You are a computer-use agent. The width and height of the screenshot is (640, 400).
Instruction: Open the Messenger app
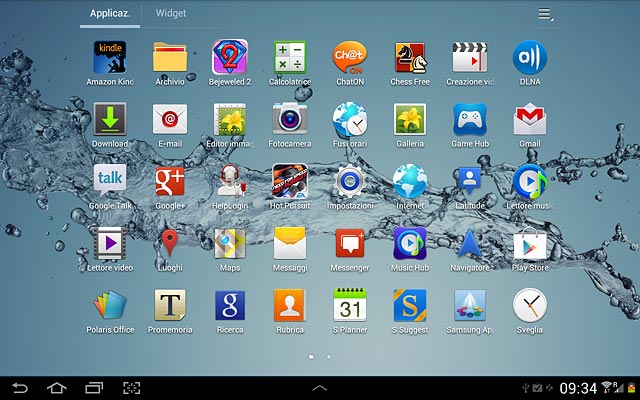(350, 249)
